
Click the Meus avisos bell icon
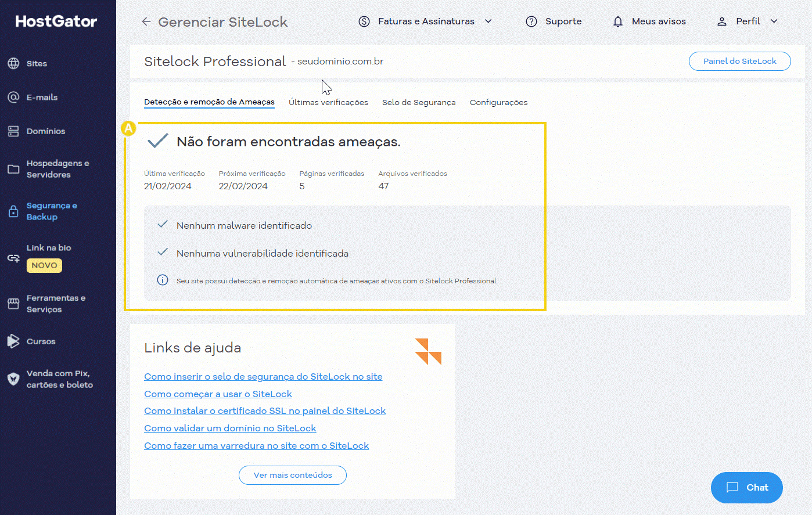pyautogui.click(x=618, y=21)
